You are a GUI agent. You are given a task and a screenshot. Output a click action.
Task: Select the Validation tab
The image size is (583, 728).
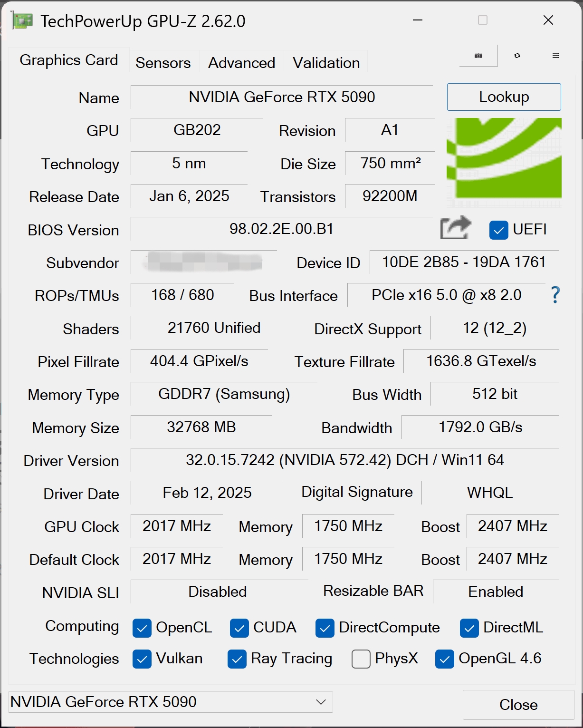coord(326,63)
